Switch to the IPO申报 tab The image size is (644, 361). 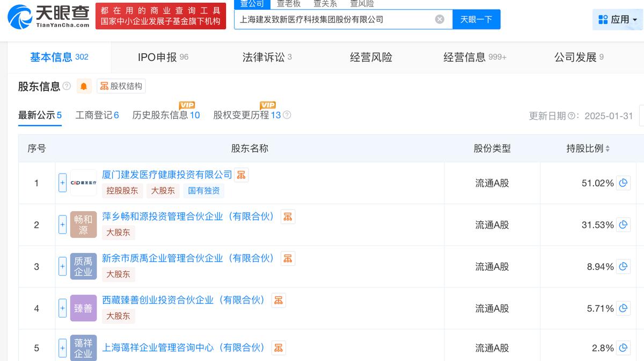163,57
